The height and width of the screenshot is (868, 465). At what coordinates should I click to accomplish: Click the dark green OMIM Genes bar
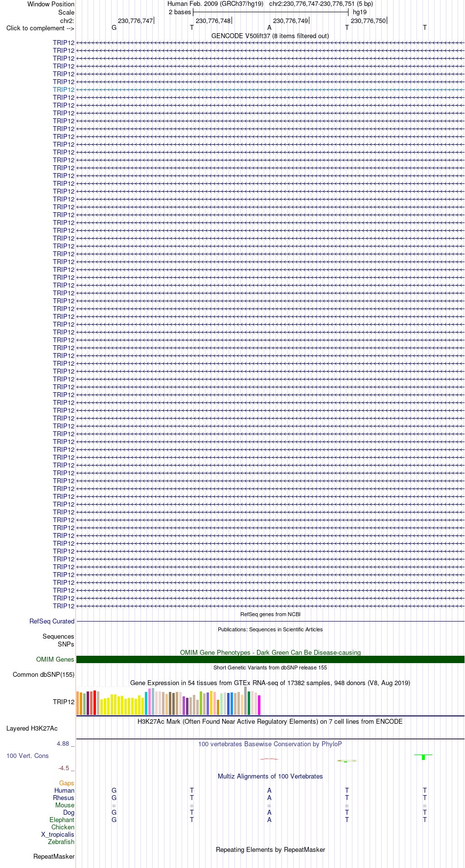tap(270, 660)
